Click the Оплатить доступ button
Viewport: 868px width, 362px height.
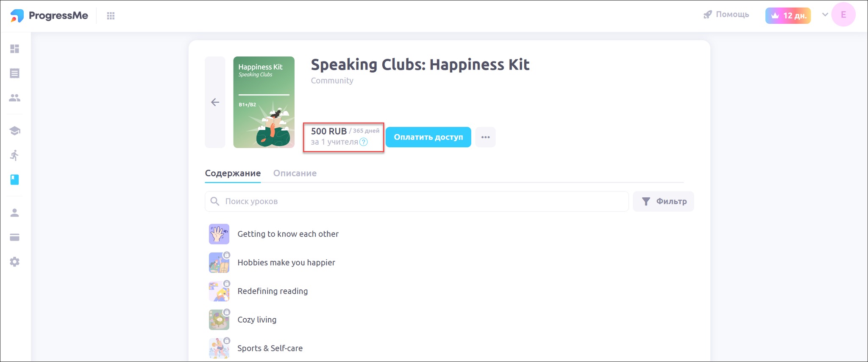click(x=428, y=137)
